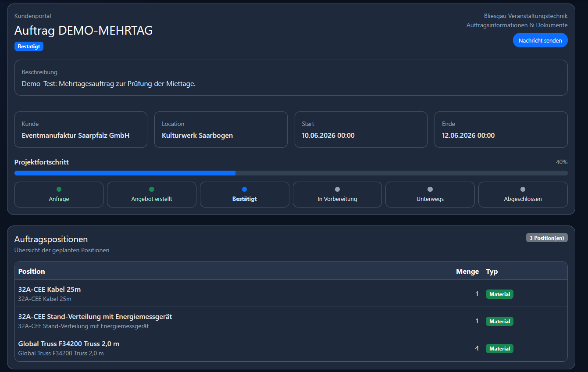Image resolution: width=588 pixels, height=372 pixels.
Task: Select the Unterwegs progress step
Action: (430, 194)
